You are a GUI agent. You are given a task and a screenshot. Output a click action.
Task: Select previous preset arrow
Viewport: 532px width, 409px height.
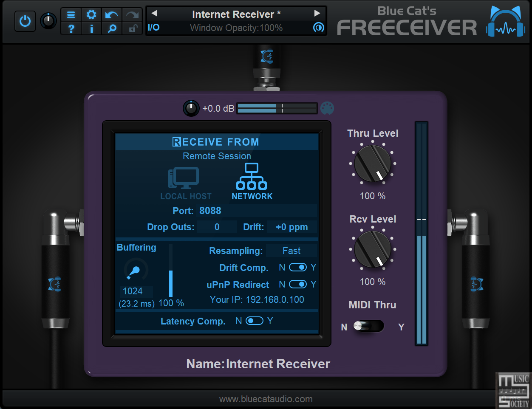click(x=154, y=13)
